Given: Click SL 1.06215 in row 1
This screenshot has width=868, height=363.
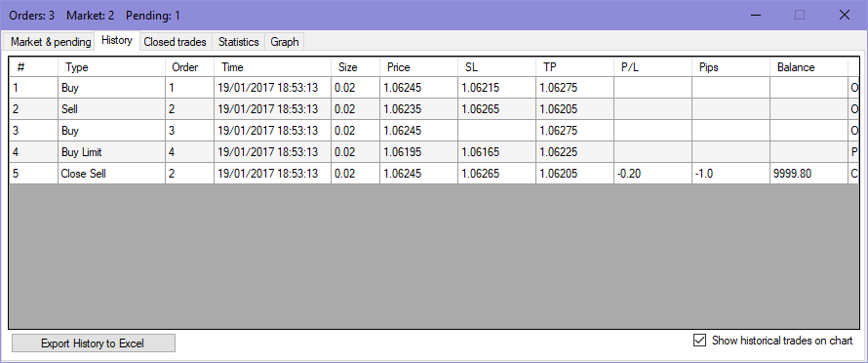Looking at the screenshot, I should pyautogui.click(x=496, y=88).
